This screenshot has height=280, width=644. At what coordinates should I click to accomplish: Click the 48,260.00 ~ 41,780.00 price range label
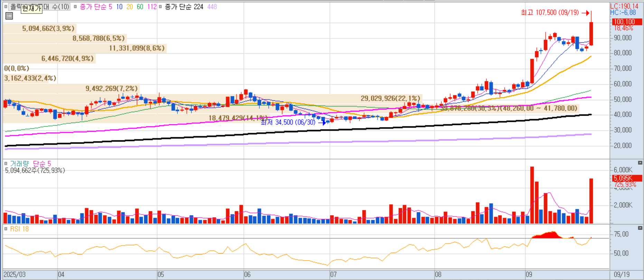pyautogui.click(x=539, y=108)
